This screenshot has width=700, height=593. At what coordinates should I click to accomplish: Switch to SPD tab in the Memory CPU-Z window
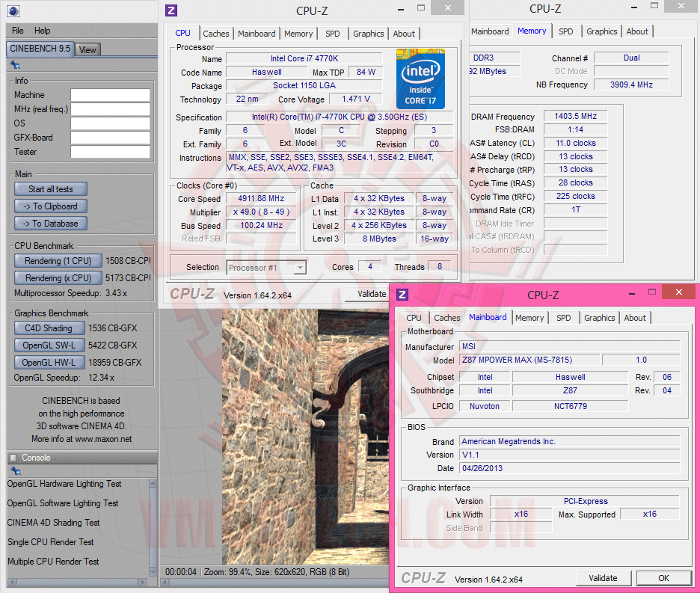565,31
